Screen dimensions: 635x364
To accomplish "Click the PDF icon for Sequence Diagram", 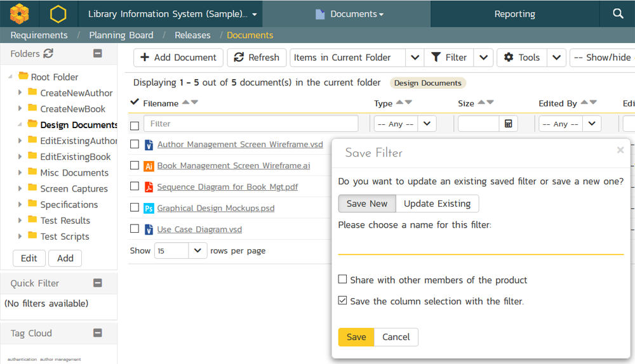I will click(149, 187).
